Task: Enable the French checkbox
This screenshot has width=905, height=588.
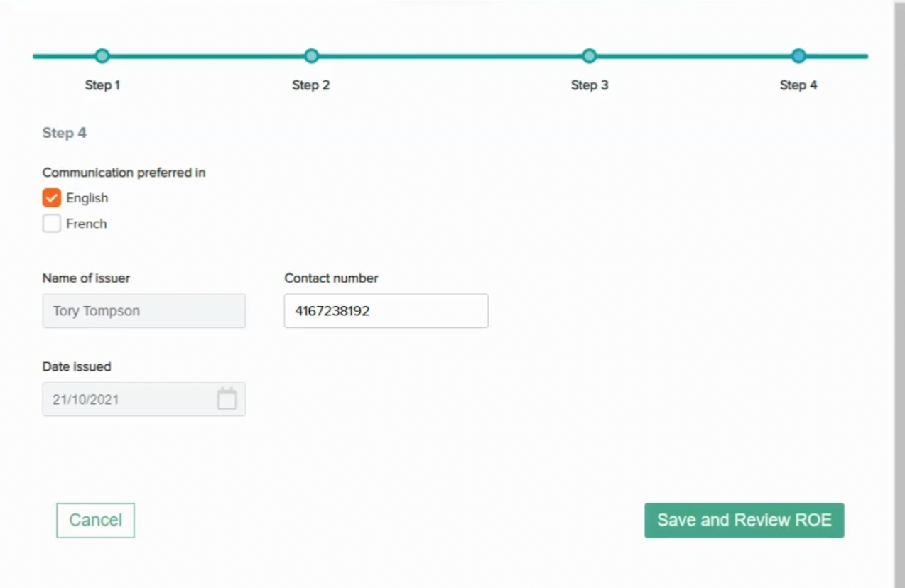Action: tap(52, 224)
